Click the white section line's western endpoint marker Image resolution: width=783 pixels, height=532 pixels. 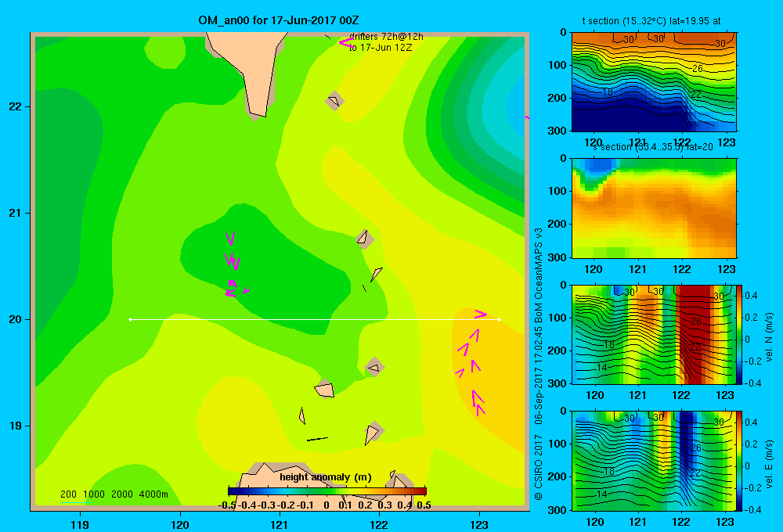point(130,319)
